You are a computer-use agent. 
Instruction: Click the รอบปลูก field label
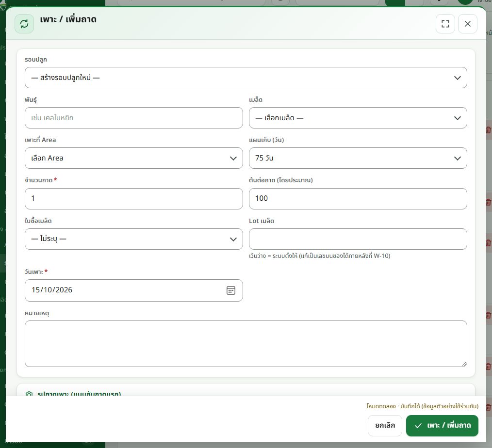(x=36, y=60)
